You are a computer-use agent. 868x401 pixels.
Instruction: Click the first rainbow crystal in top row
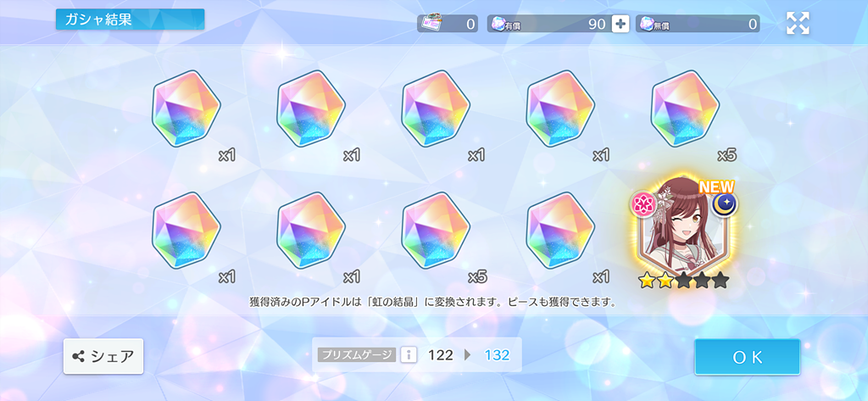coord(186,109)
